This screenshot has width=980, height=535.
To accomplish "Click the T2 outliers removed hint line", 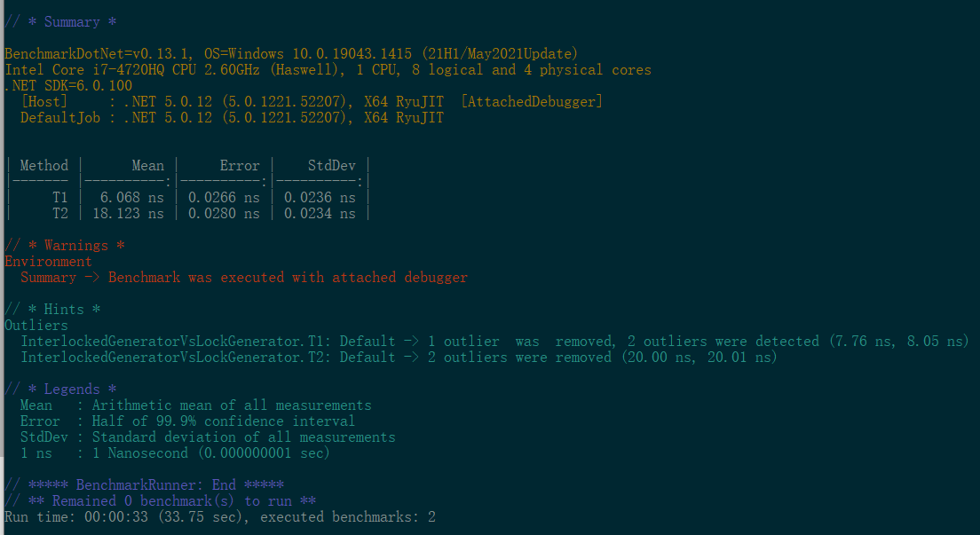I will coord(399,358).
